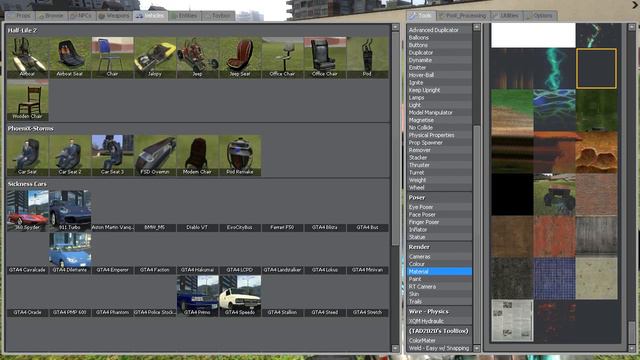
Task: Open the Toybox tab
Action: [218, 16]
